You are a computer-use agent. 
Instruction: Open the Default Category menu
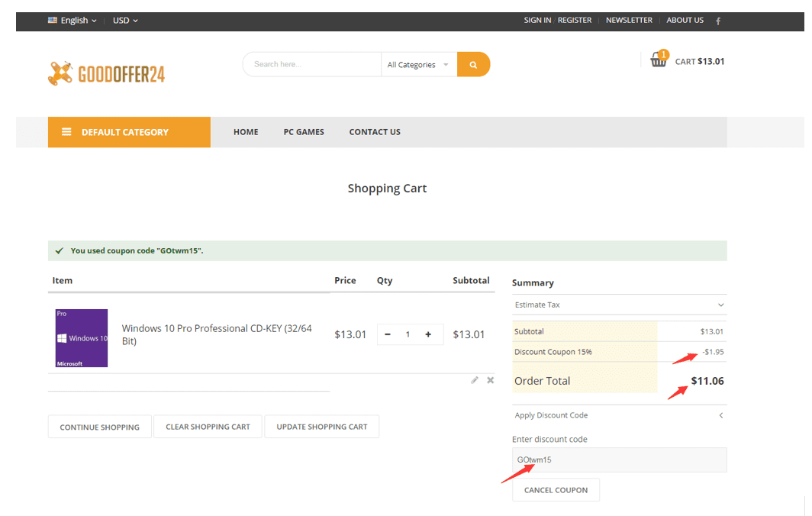click(130, 132)
